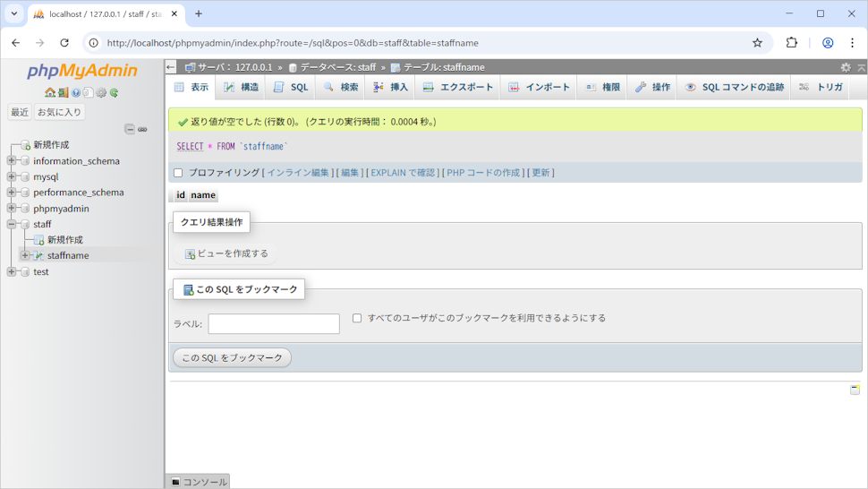Collapse all navigation tree items icon

pos(130,129)
